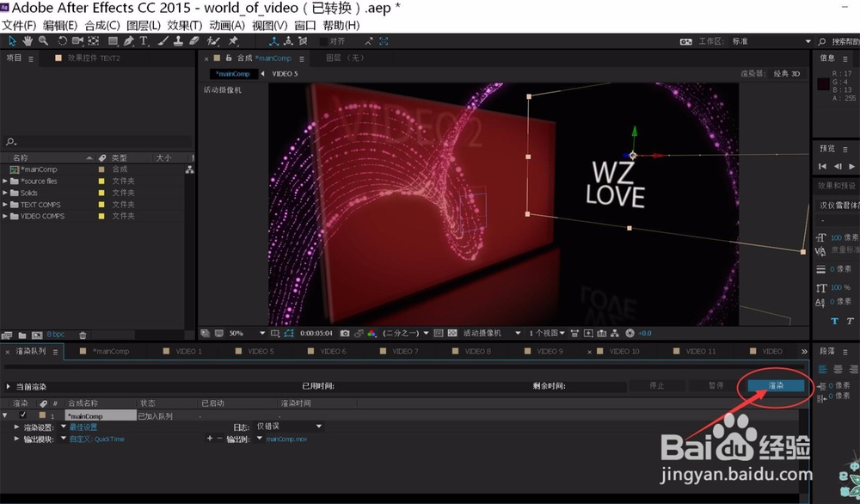Screen dimensions: 860x504
Task: Uncheck render checkbox for mainComp queue item
Action: 22,415
